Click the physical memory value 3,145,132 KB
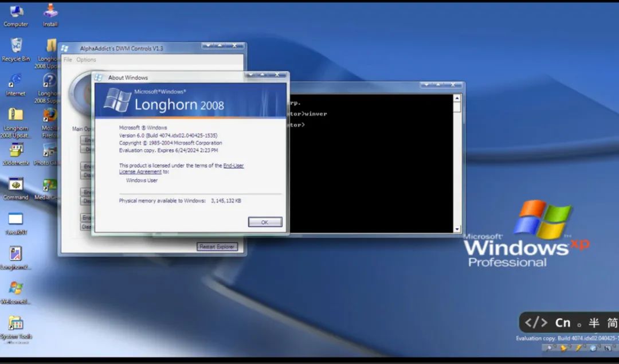The height and width of the screenshot is (364, 619). tap(226, 201)
